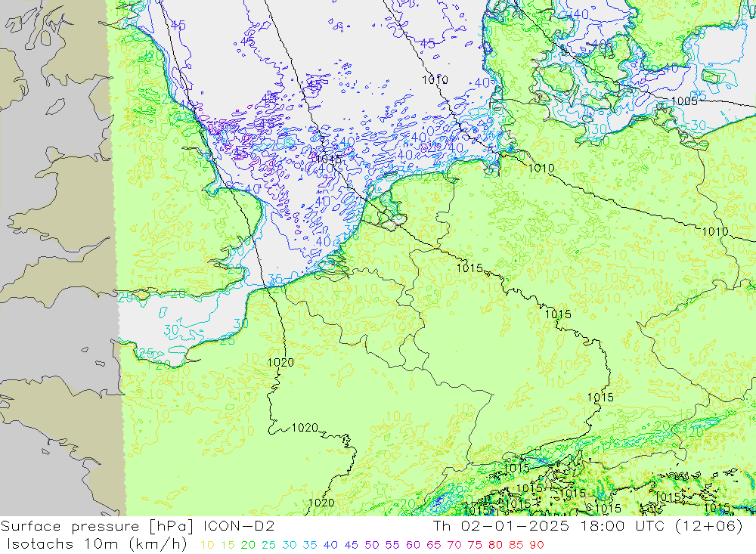Click the 'Isotachs 10m (km/h)' legend label
Image resolution: width=756 pixels, height=554 pixels.
coord(97,544)
